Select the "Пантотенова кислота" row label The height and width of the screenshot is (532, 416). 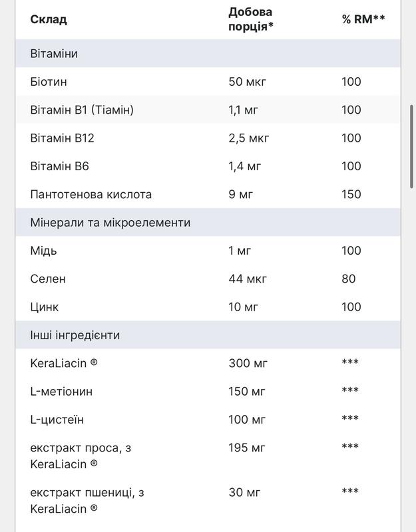coord(91,194)
